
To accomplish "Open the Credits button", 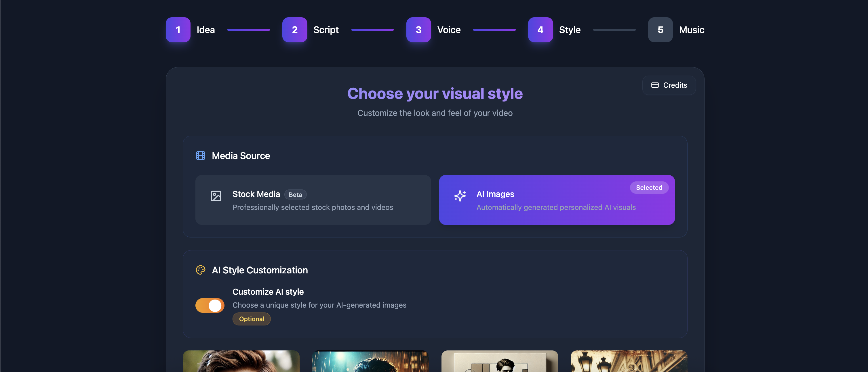I will coord(669,85).
